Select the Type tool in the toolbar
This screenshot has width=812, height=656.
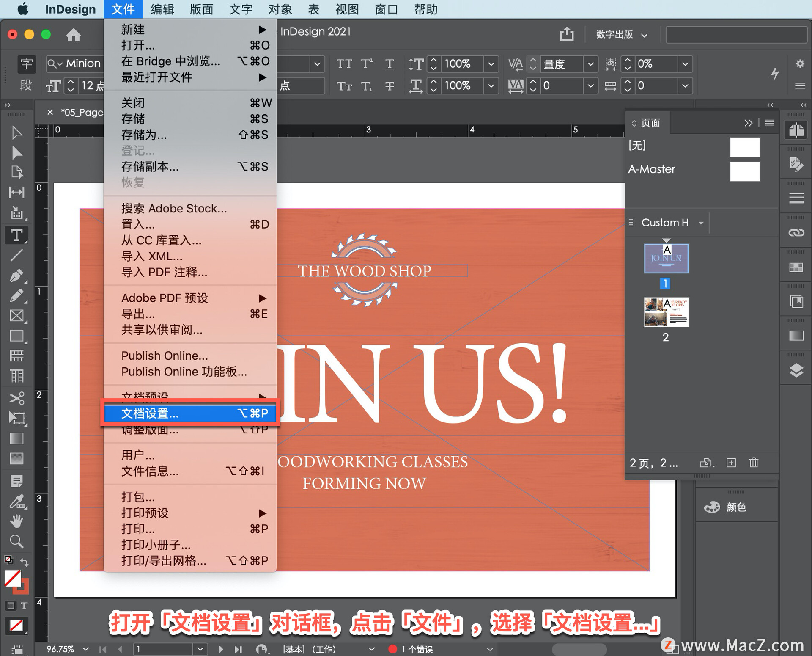tap(17, 235)
